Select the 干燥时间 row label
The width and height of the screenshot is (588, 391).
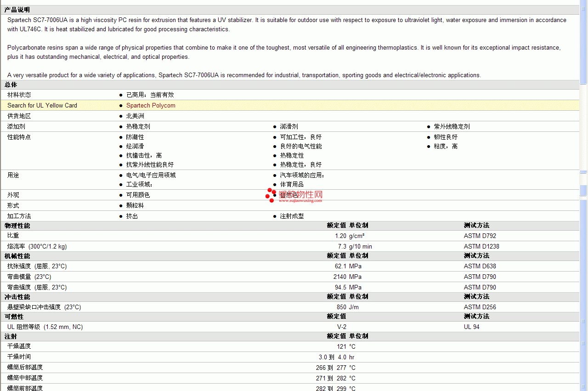click(19, 357)
